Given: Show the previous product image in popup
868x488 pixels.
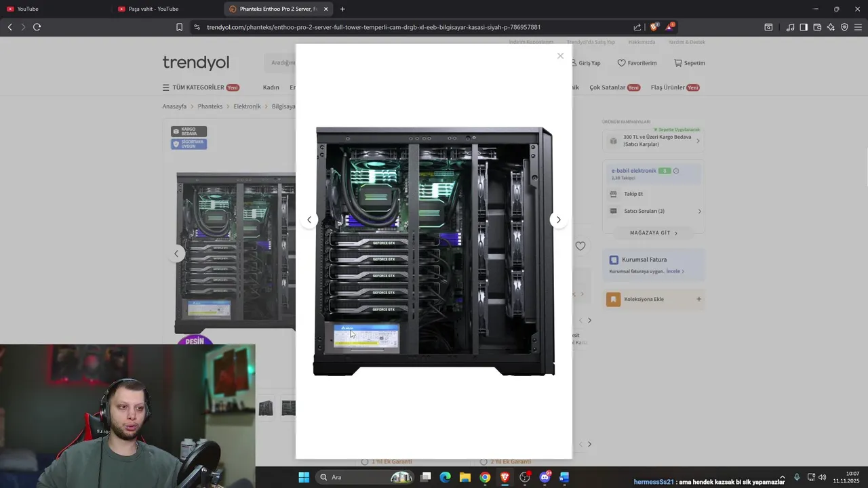Looking at the screenshot, I should click(x=309, y=220).
